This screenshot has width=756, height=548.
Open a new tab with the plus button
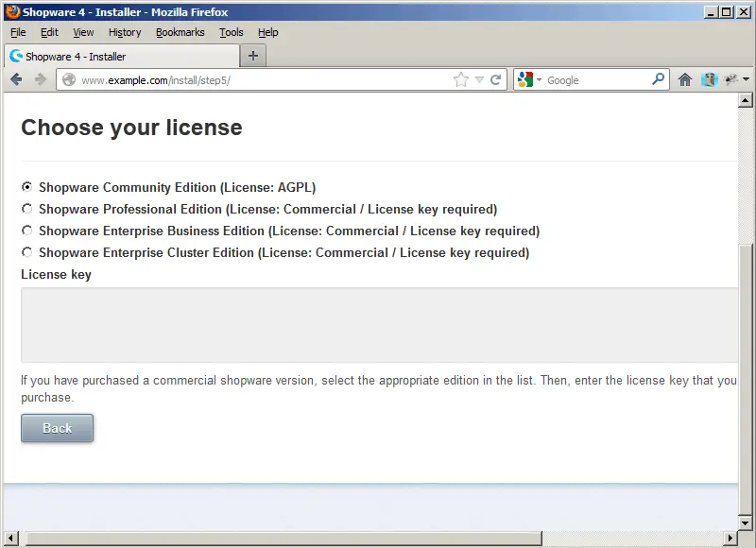coord(253,56)
